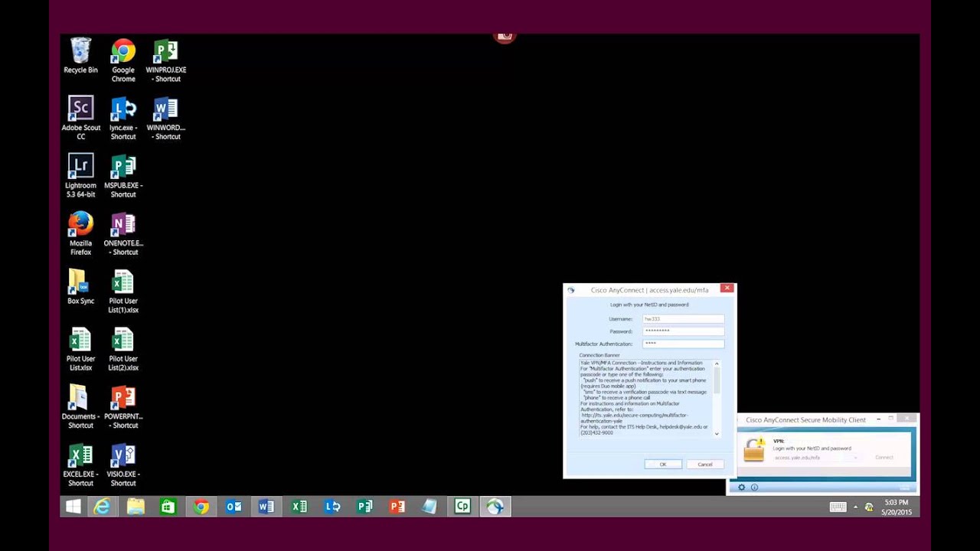Select the Pilot User List(2).xlsx file
The height and width of the screenshot is (551, 980).
point(123,349)
